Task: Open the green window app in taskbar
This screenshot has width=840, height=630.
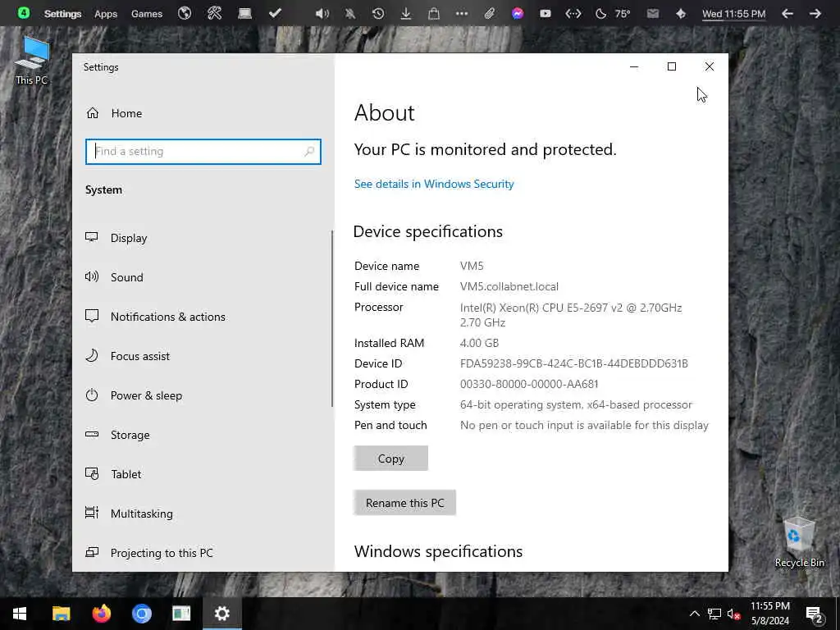Action: click(x=181, y=614)
